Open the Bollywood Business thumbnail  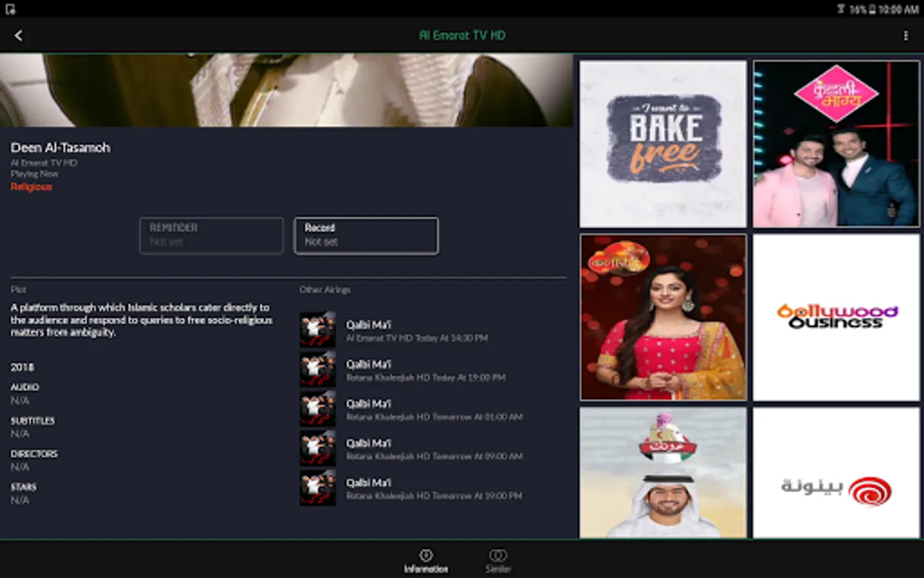836,317
